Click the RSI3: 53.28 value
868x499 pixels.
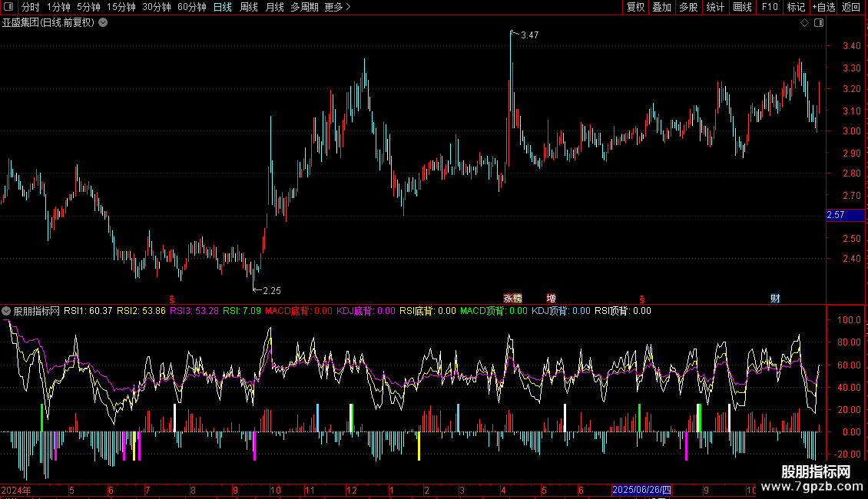[x=194, y=311]
